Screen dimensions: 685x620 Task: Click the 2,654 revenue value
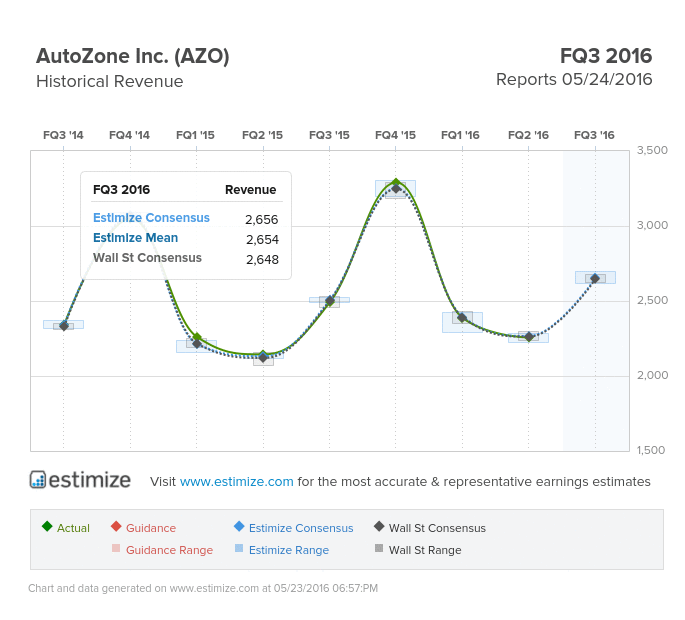[x=262, y=239]
